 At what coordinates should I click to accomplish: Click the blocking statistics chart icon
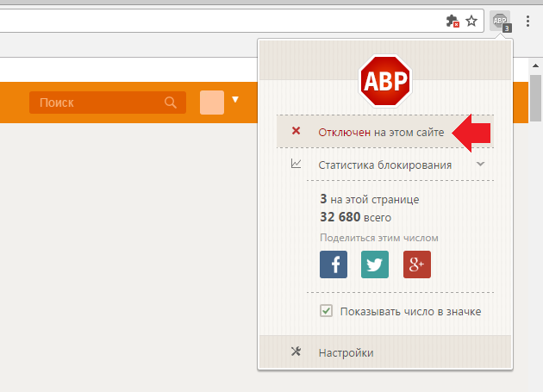(296, 164)
